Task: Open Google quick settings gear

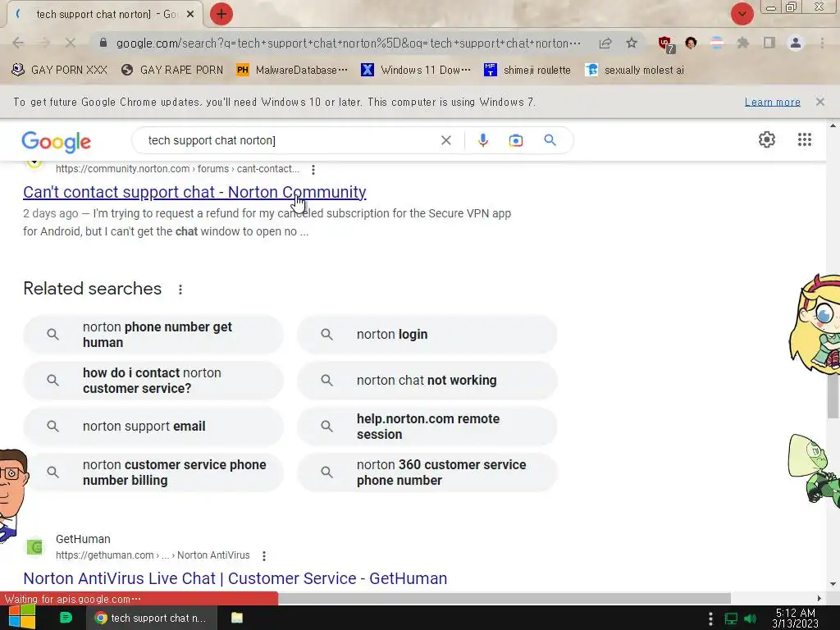Action: 767,139
